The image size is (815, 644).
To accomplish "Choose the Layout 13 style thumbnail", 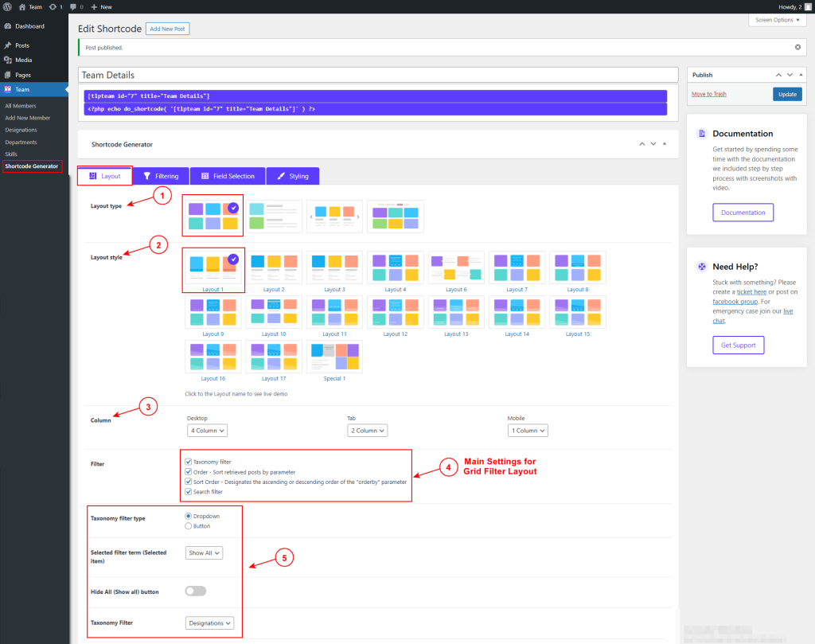I will (456, 312).
